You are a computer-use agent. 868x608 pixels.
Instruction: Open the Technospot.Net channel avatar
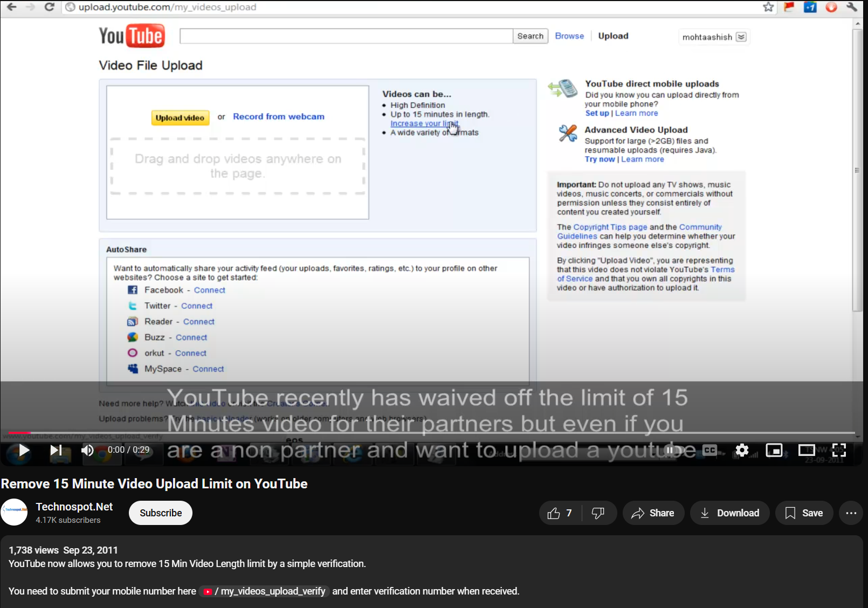(x=14, y=512)
